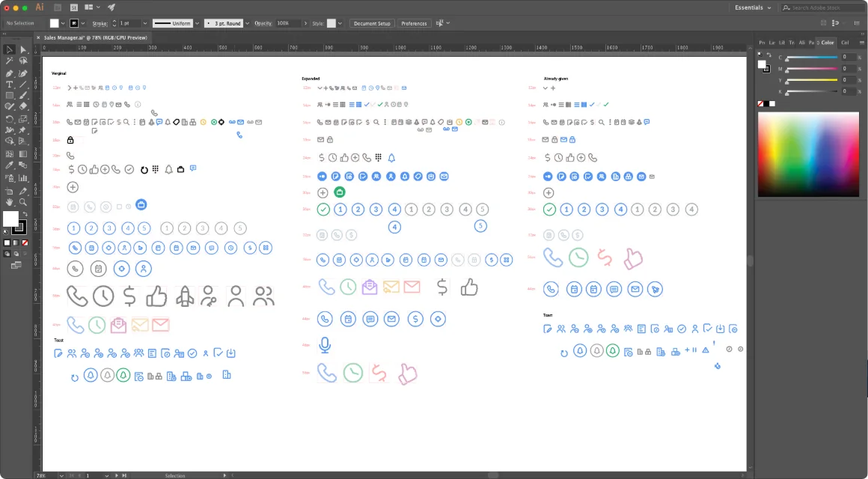The width and height of the screenshot is (868, 479).
Task: Switch to the Col (Color Guide) tab
Action: tap(845, 43)
